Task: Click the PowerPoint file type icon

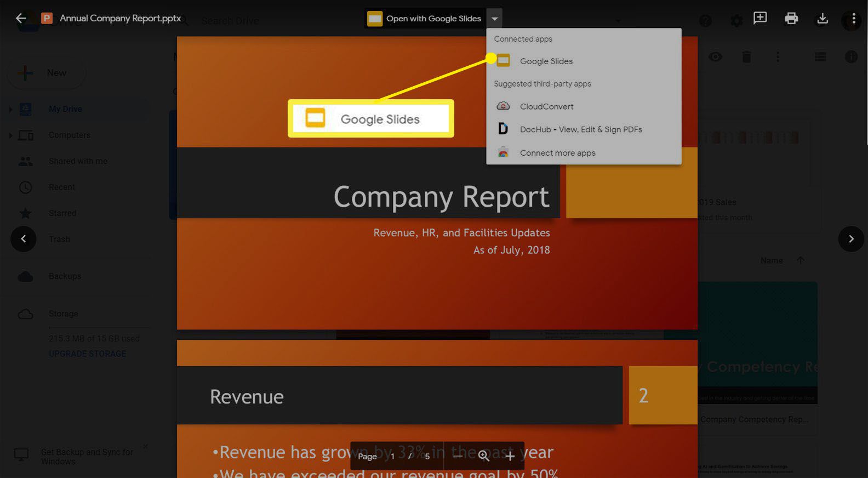Action: point(47,19)
